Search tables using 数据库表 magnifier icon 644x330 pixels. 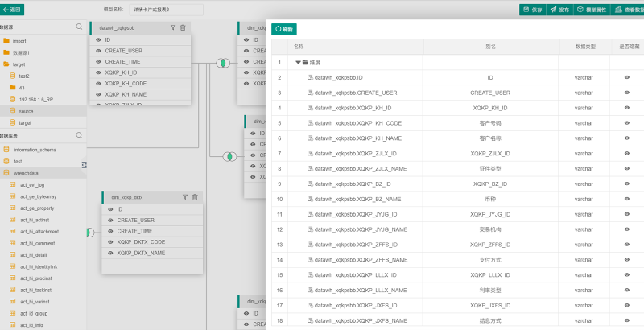[79, 135]
